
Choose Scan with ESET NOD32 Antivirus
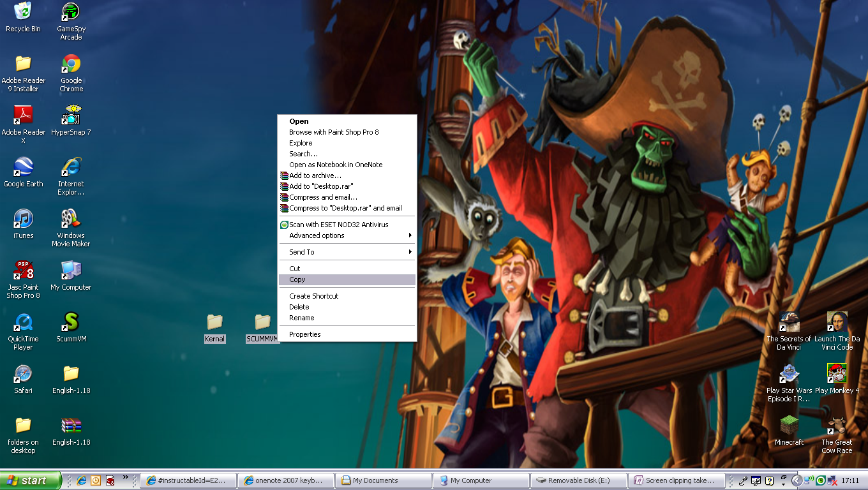pyautogui.click(x=347, y=225)
